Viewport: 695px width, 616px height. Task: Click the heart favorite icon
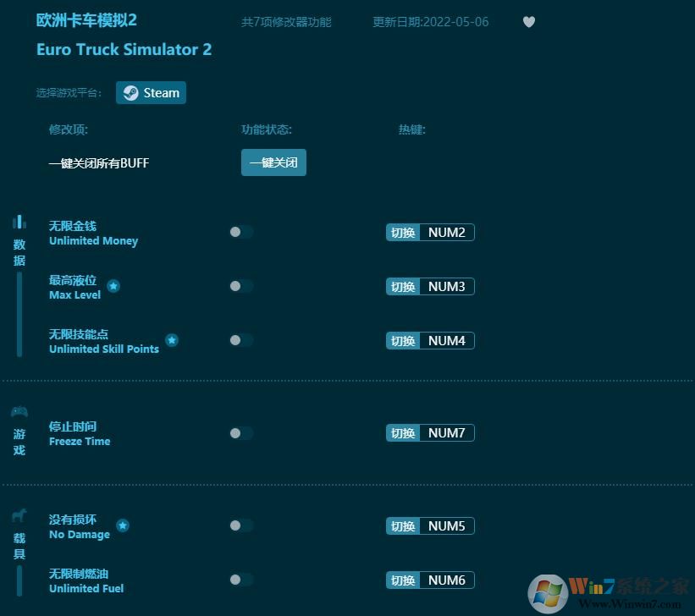[x=529, y=22]
